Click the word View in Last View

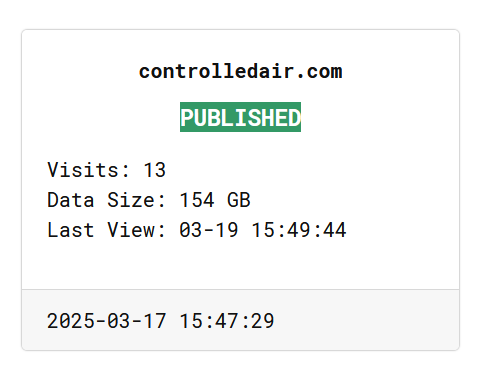(131, 230)
